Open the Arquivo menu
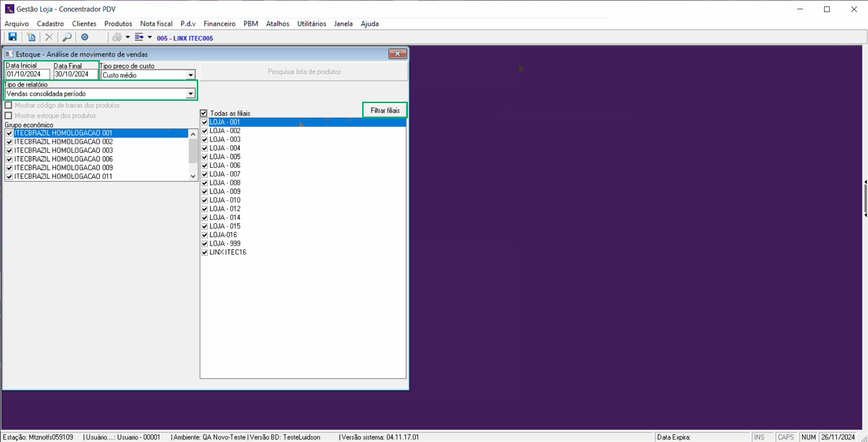Screen dimensions: 868x442 (17, 24)
